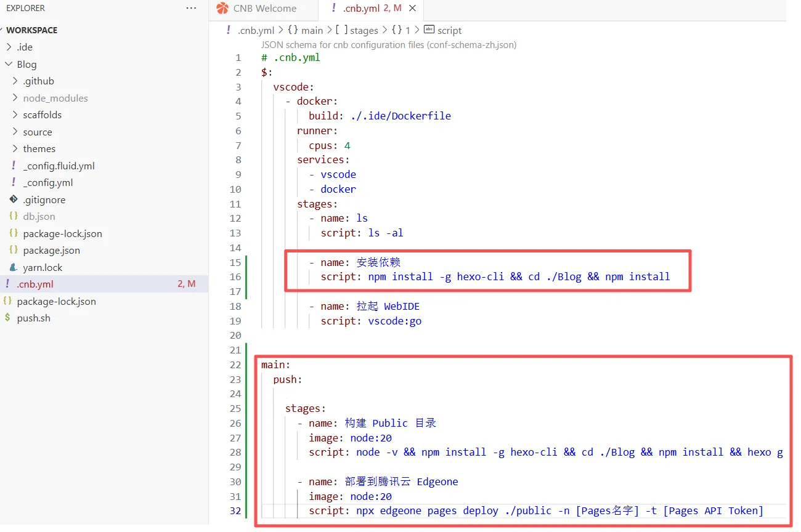This screenshot has width=801, height=532.
Task: Click the script breadcrumb segment
Action: (x=449, y=30)
